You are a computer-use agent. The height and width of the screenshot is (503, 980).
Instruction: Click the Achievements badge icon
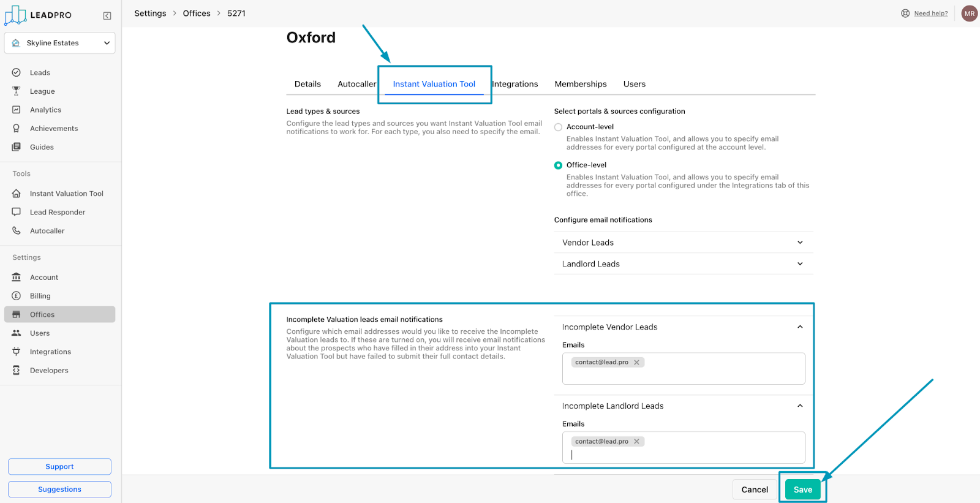[17, 129]
